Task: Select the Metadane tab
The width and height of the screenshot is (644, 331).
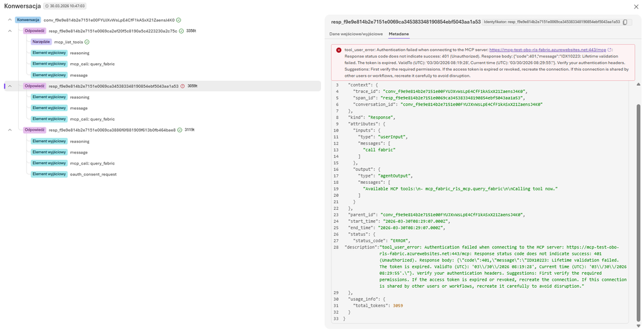Action: tap(399, 34)
